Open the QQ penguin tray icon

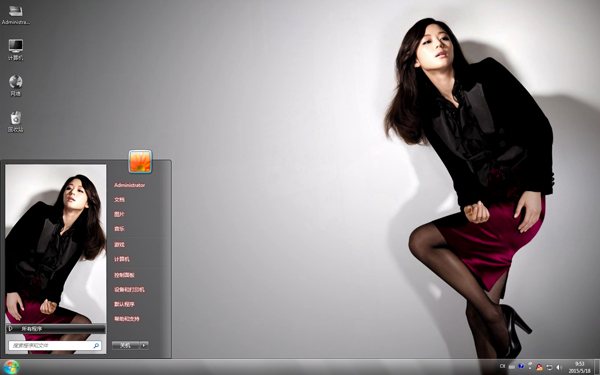pyautogui.click(x=540, y=367)
